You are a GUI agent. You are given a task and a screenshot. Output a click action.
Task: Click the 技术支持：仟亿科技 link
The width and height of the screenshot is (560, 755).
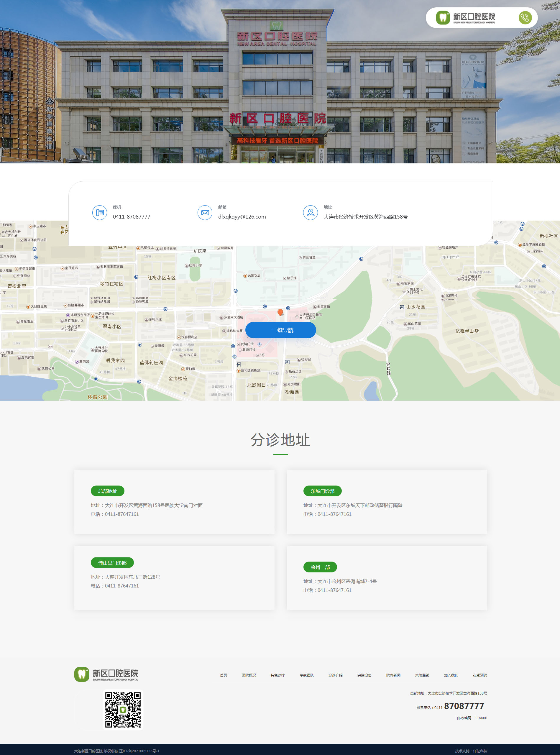tap(471, 751)
